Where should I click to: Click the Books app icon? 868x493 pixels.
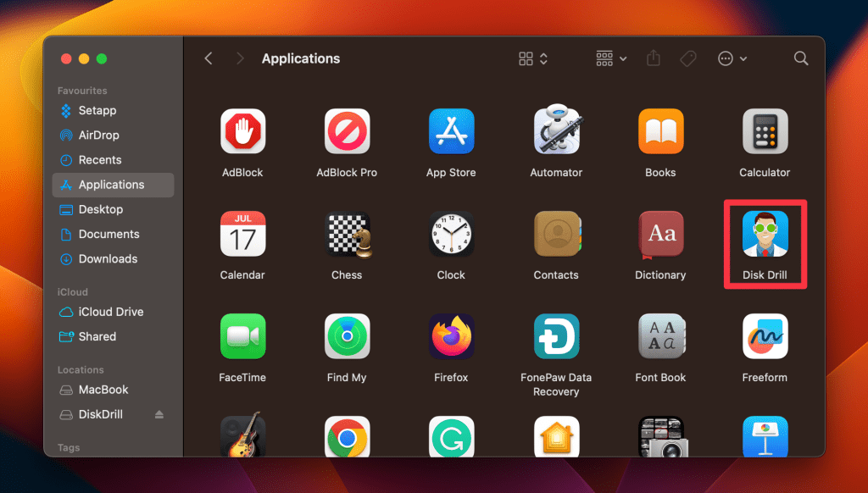[x=660, y=131]
